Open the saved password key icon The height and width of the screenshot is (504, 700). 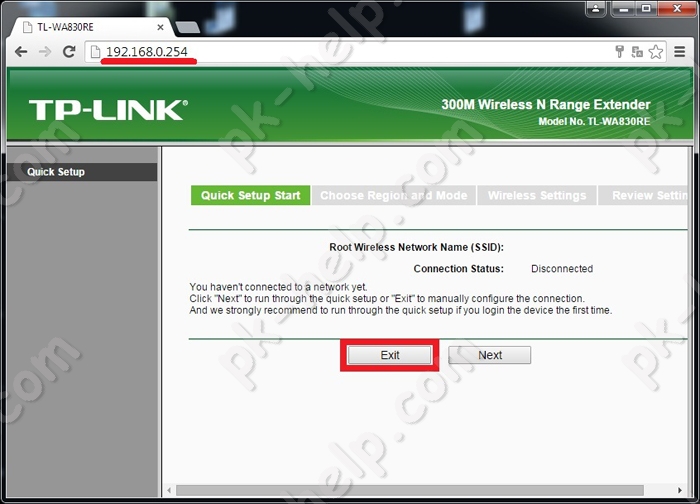[620, 52]
